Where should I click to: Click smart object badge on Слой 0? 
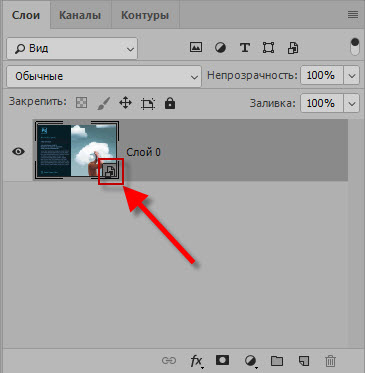(110, 171)
